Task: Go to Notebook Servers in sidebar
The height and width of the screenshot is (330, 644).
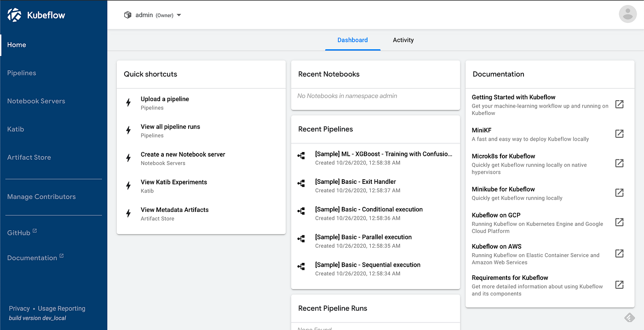Action: 36,101
